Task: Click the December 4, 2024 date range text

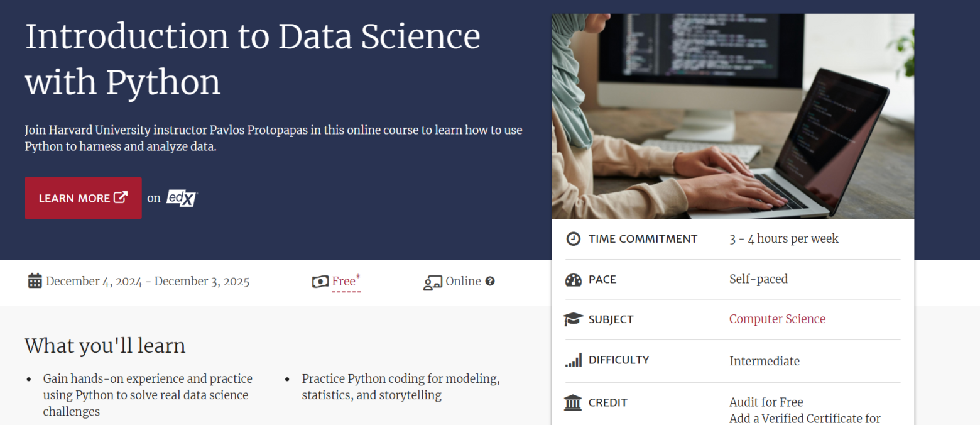Action: (148, 282)
